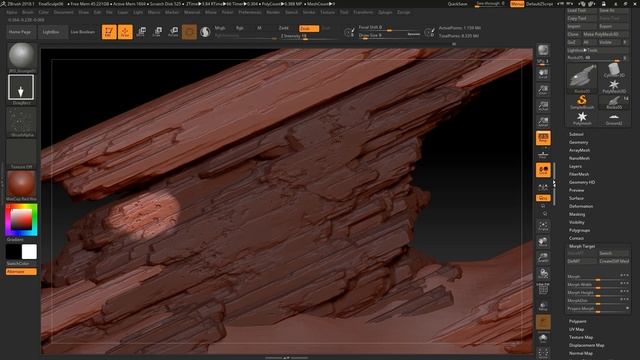
Task: Select the Ground2 tool thumbnail
Action: click(x=613, y=118)
